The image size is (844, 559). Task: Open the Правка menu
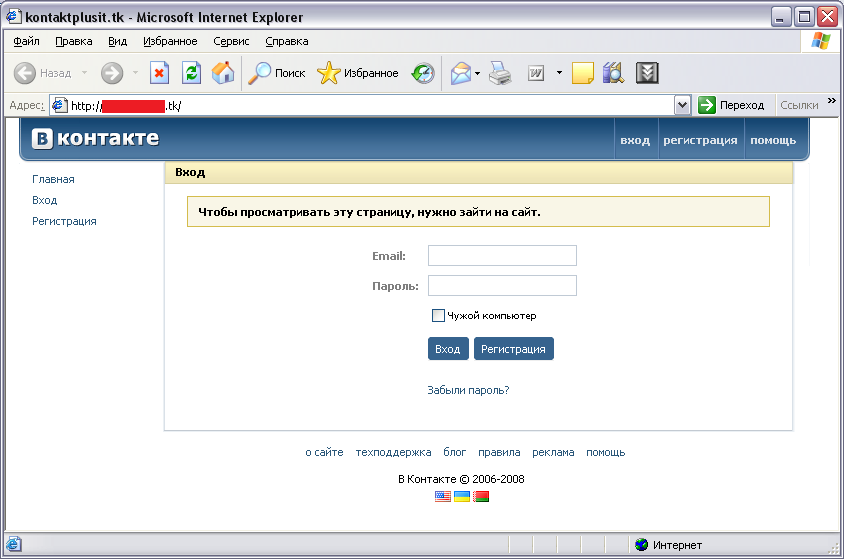[x=74, y=41]
